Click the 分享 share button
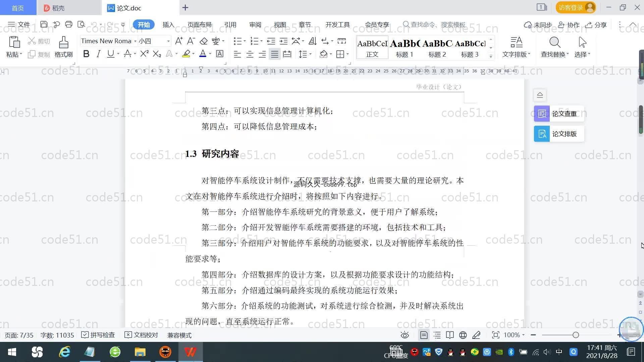The image size is (644, 362). 596,24
